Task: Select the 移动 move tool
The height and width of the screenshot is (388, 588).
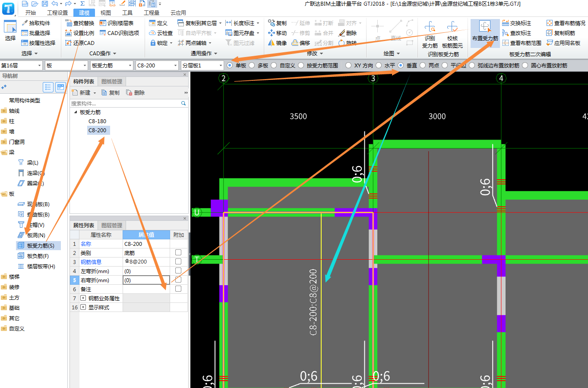Action: pos(277,33)
